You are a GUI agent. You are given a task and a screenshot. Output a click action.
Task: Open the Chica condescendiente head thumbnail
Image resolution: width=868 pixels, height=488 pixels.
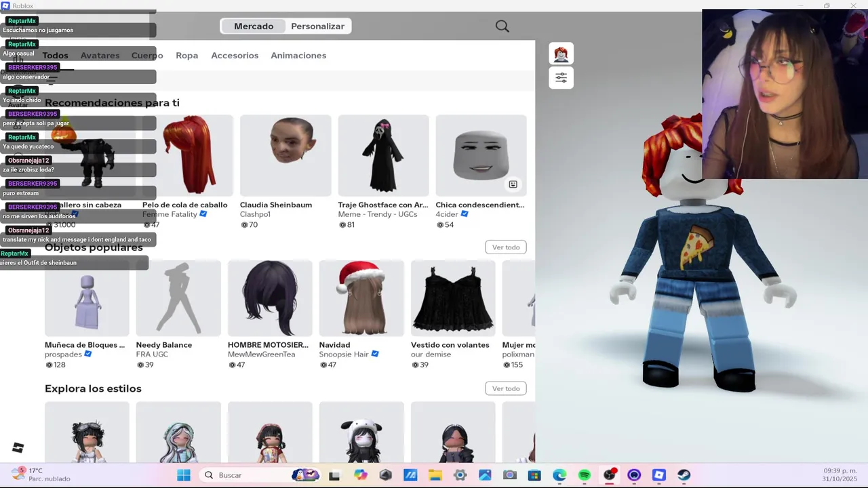pos(481,155)
